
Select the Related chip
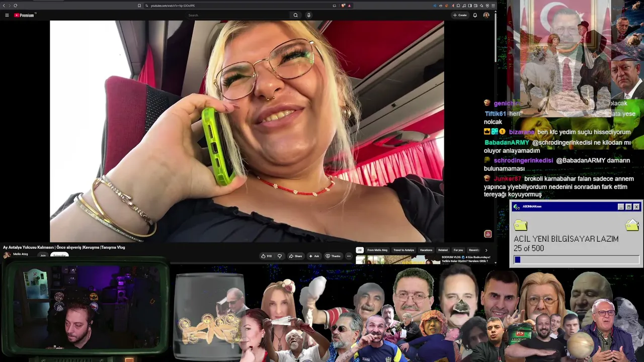(x=443, y=250)
